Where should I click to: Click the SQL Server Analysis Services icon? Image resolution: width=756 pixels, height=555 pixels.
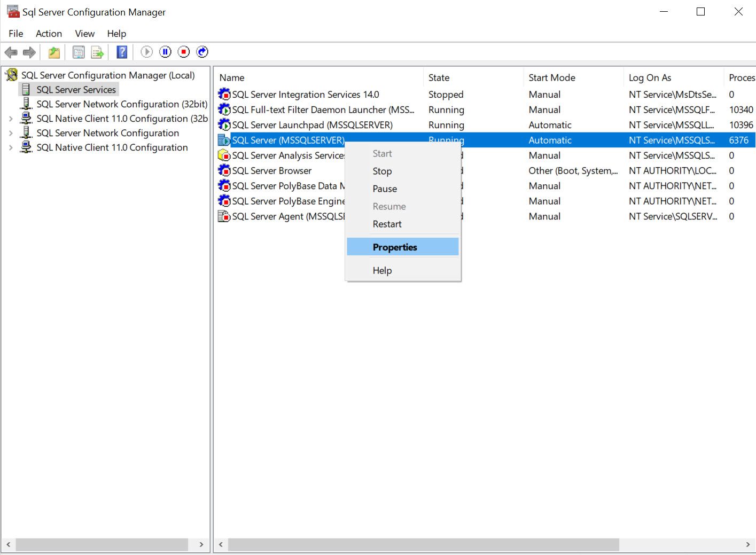[x=224, y=155]
